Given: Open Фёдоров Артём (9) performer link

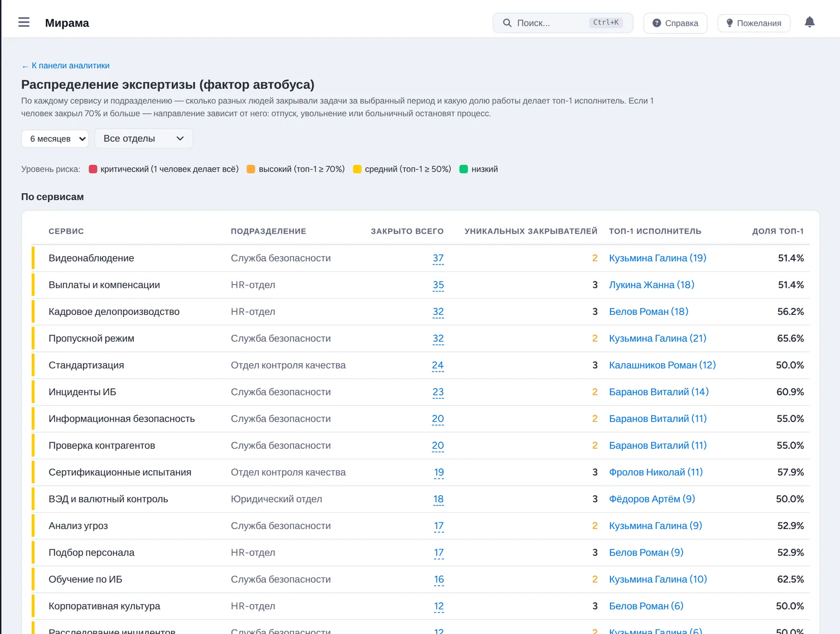Looking at the screenshot, I should click(652, 499).
